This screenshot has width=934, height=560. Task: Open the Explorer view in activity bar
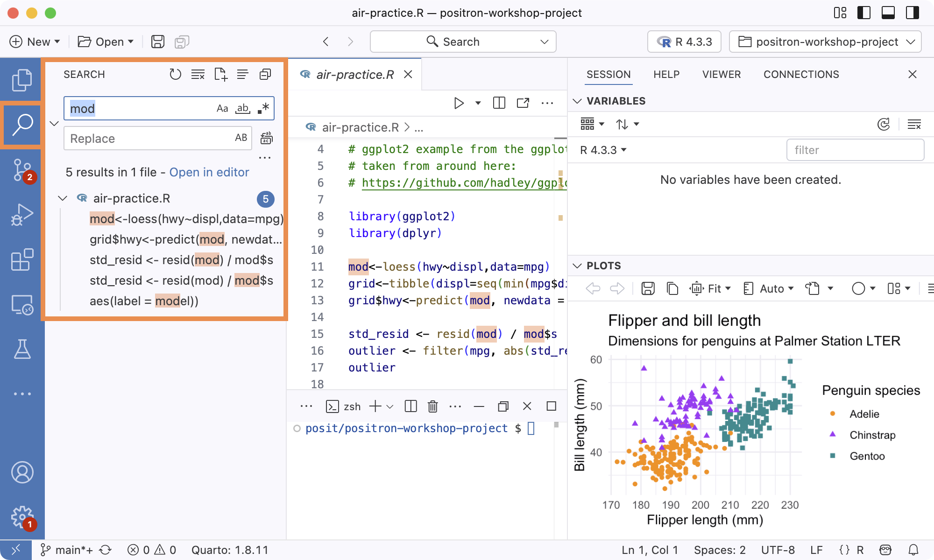[22, 80]
